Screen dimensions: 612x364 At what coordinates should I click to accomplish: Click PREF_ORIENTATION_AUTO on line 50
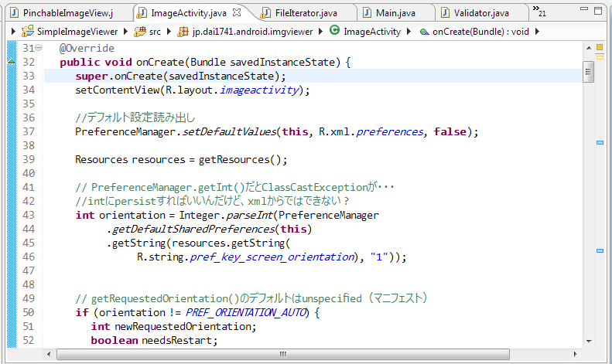pos(247,312)
